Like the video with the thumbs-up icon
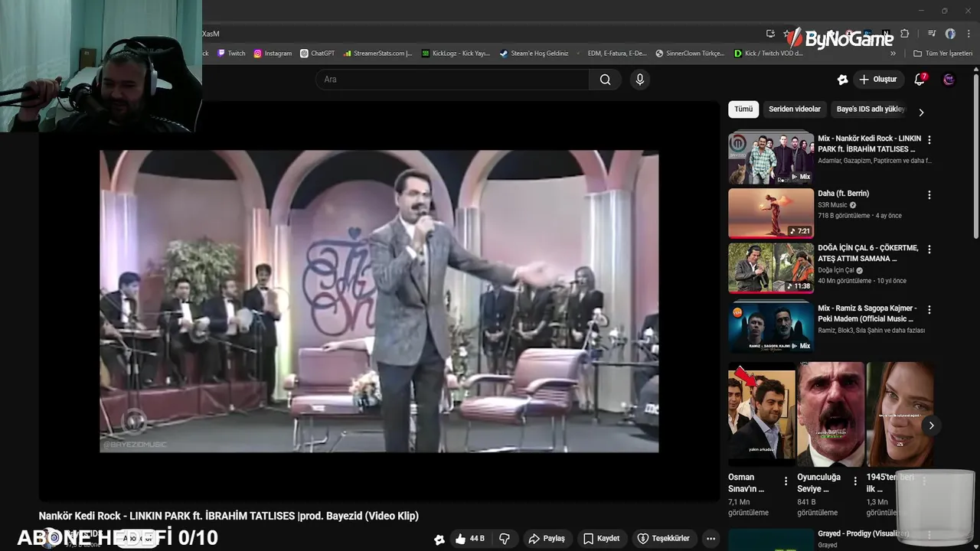The image size is (980, 551). pos(460,539)
